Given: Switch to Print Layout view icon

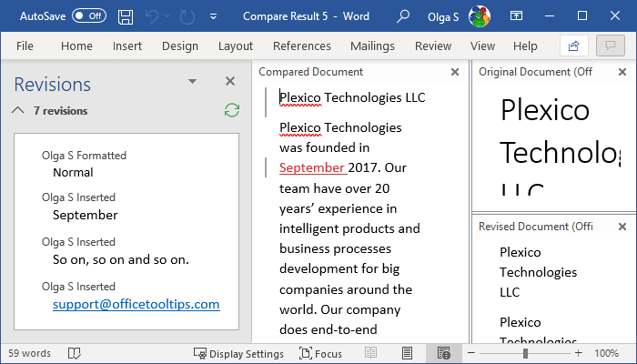Looking at the screenshot, I should point(407,353).
